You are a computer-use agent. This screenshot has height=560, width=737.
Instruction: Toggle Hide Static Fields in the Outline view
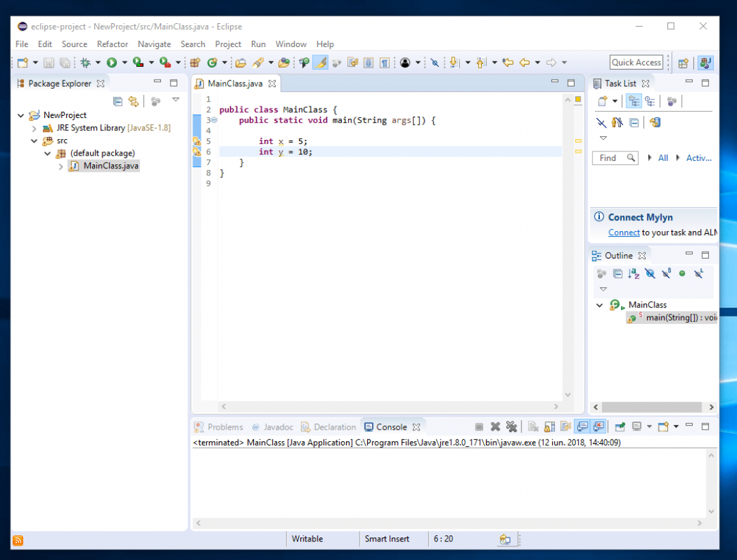(x=665, y=274)
